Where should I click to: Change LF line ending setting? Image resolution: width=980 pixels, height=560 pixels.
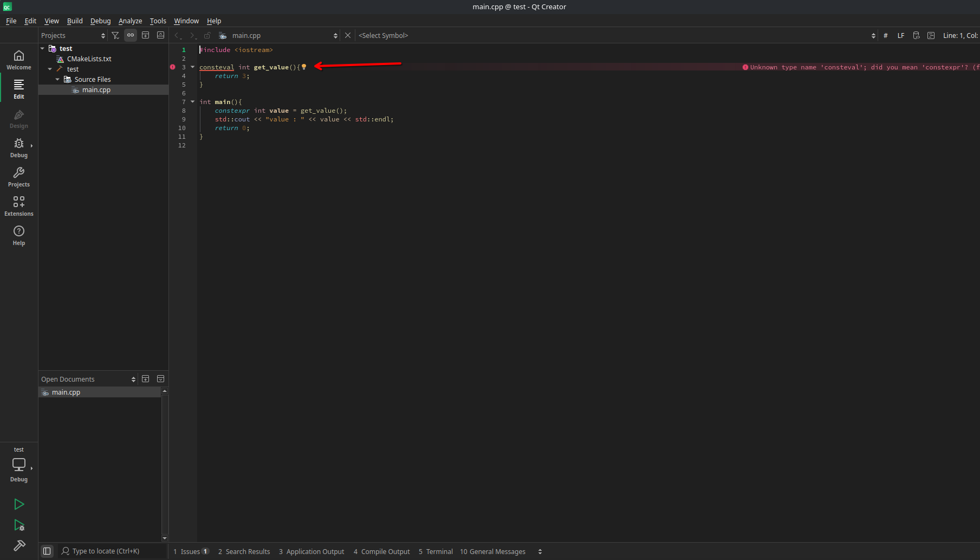coord(901,35)
